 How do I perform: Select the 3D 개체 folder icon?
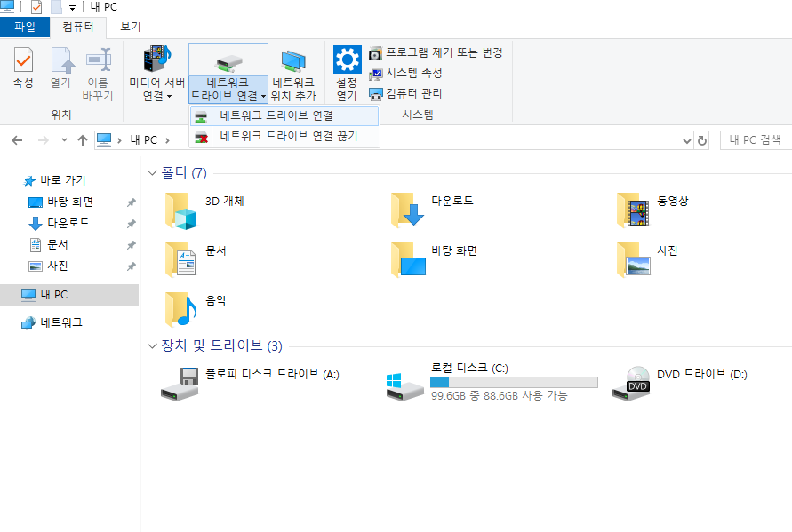coord(180,211)
